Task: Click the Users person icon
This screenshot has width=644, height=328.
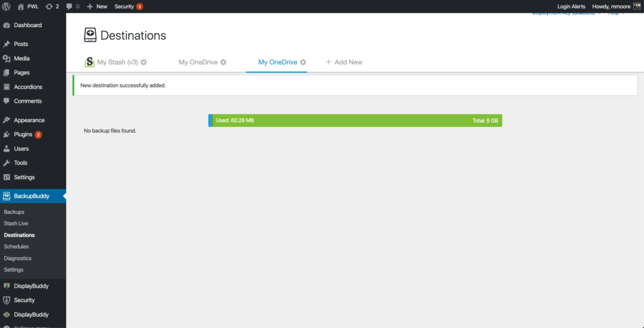Action: (6, 149)
